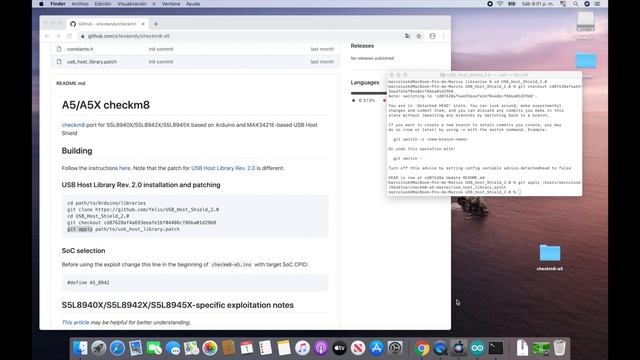The width and height of the screenshot is (640, 360).
Task: Go back in Chrome
Action: point(47,36)
